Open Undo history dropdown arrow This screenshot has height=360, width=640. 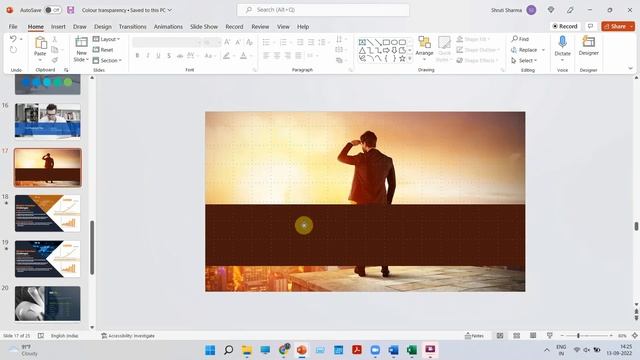[x=21, y=39]
